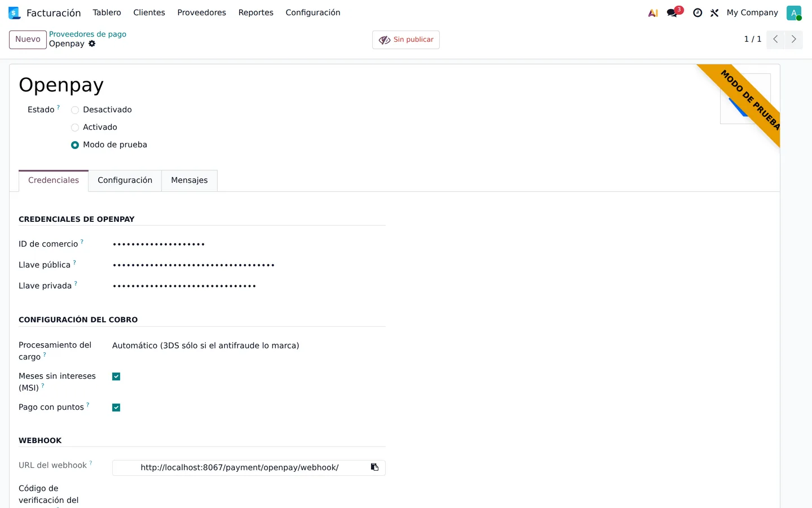Switch to the Configuración tab in form
The height and width of the screenshot is (508, 812).
coord(125,181)
